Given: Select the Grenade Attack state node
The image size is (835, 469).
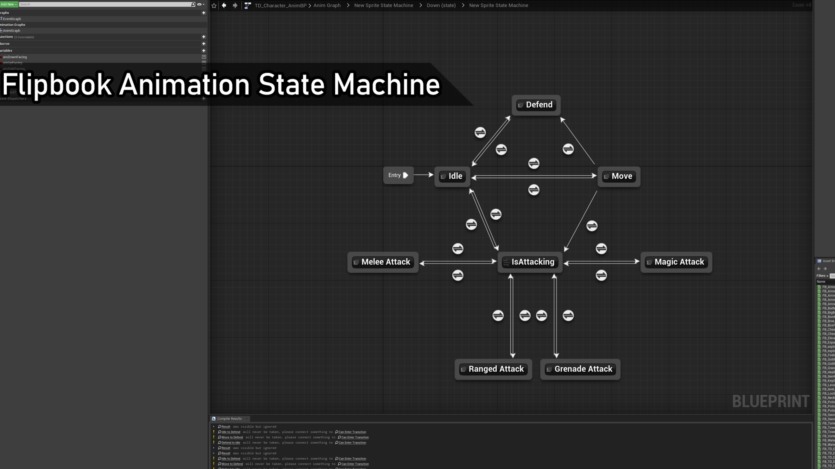Looking at the screenshot, I should pyautogui.click(x=580, y=369).
